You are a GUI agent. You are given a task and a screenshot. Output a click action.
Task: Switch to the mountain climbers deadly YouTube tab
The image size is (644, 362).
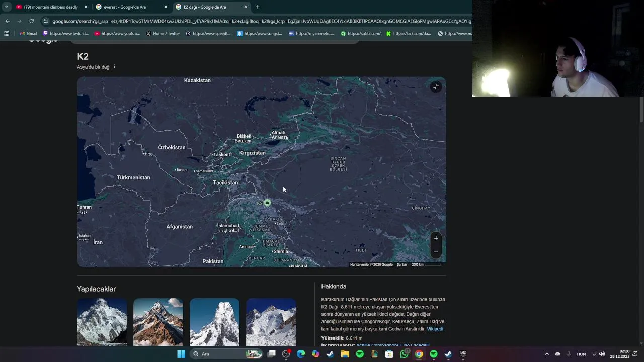click(50, 7)
